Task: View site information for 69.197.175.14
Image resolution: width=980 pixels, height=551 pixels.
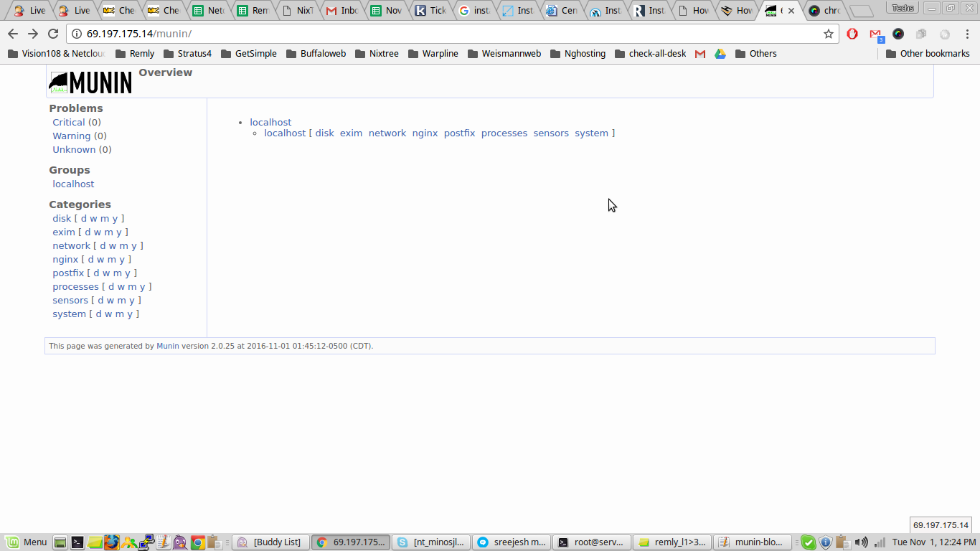Action: click(77, 34)
